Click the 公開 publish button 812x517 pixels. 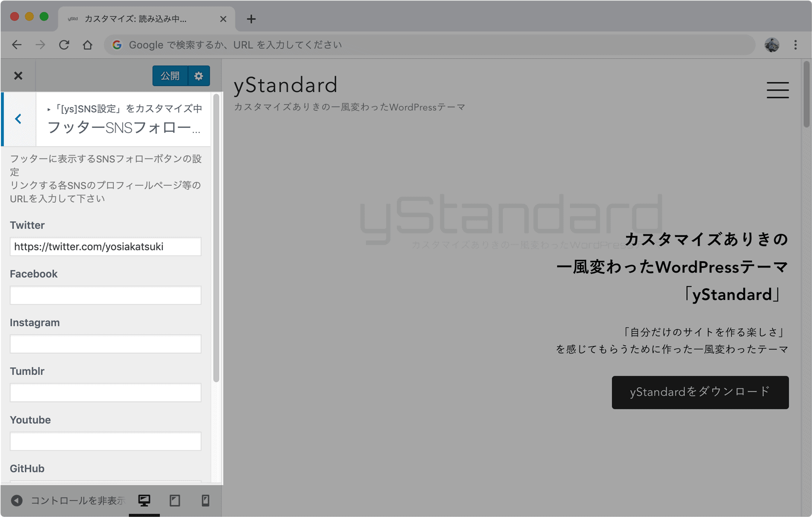(170, 76)
